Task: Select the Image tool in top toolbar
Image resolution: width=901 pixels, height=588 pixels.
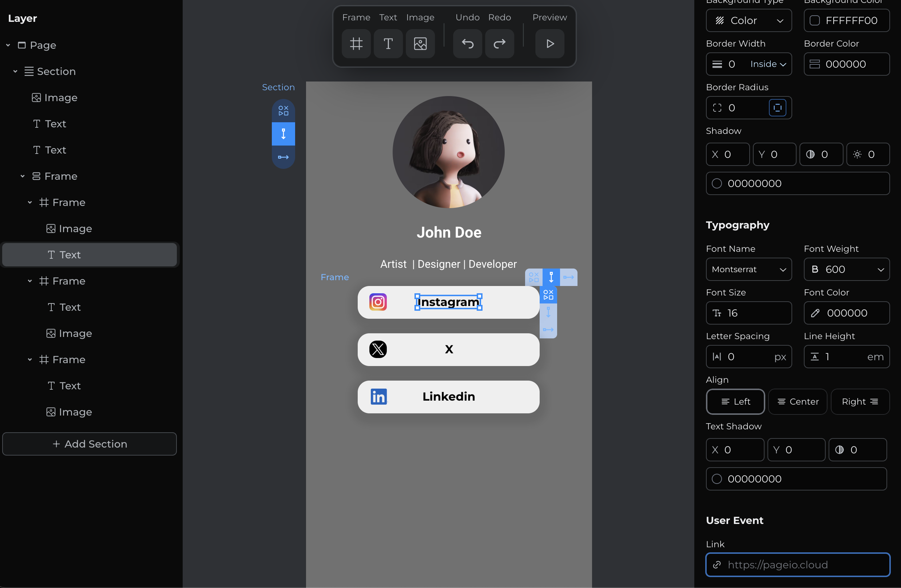Action: coord(420,44)
